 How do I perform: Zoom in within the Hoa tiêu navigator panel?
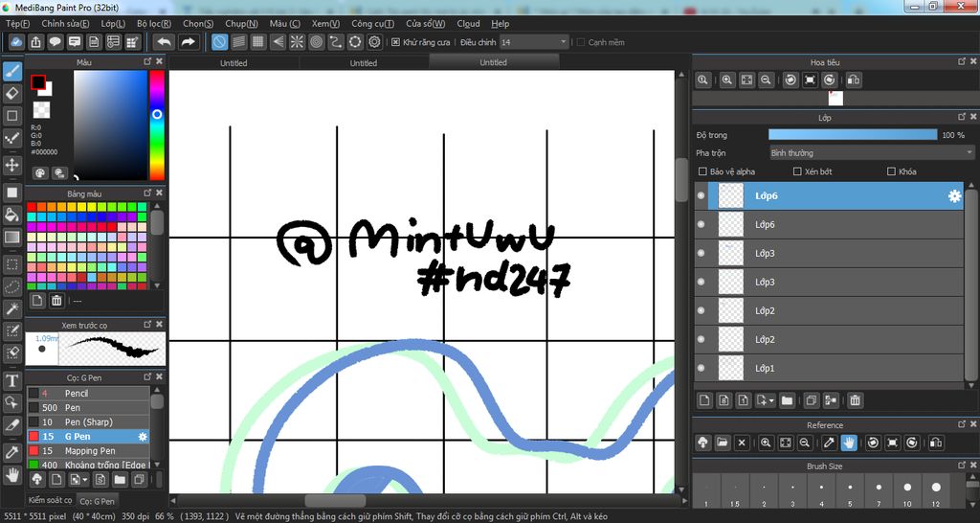pyautogui.click(x=727, y=80)
